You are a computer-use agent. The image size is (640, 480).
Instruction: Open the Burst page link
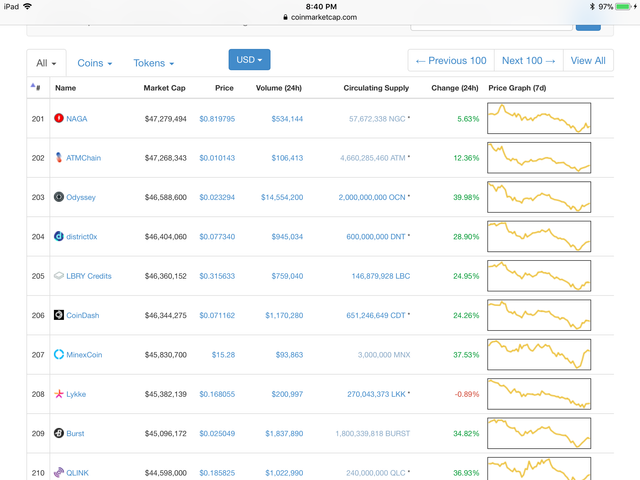point(75,433)
